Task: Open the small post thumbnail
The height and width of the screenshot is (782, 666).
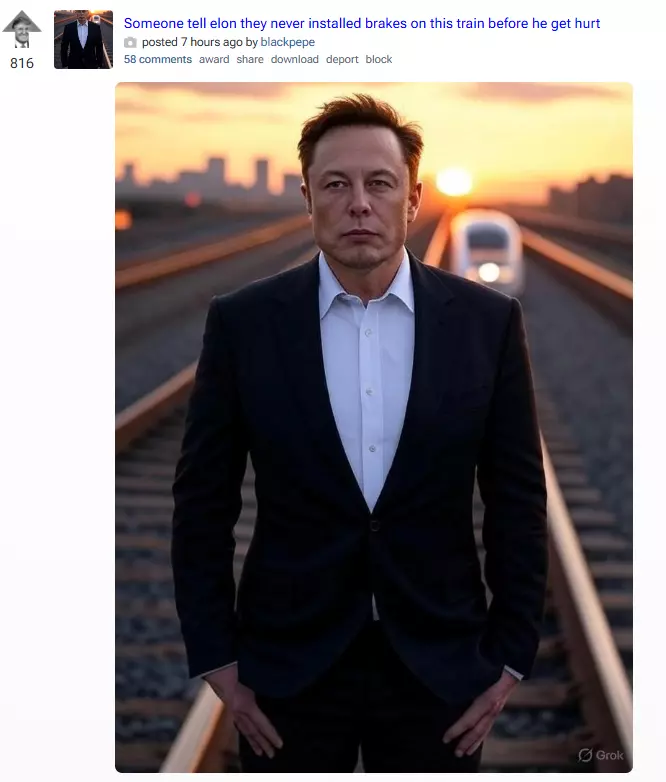Action: pyautogui.click(x=83, y=39)
